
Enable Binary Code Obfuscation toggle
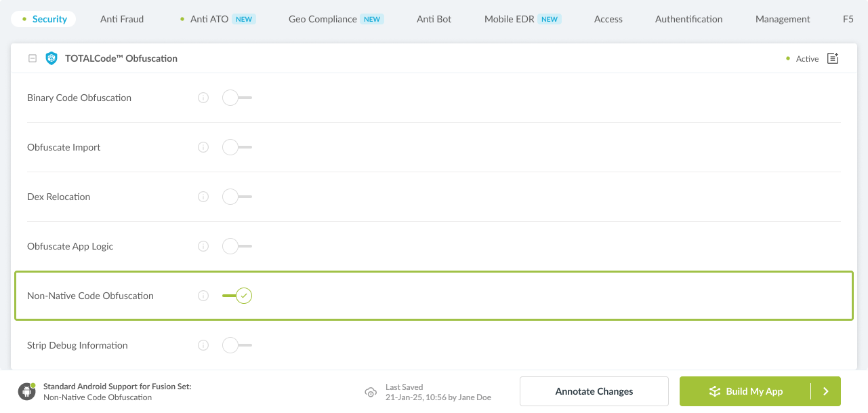point(236,98)
